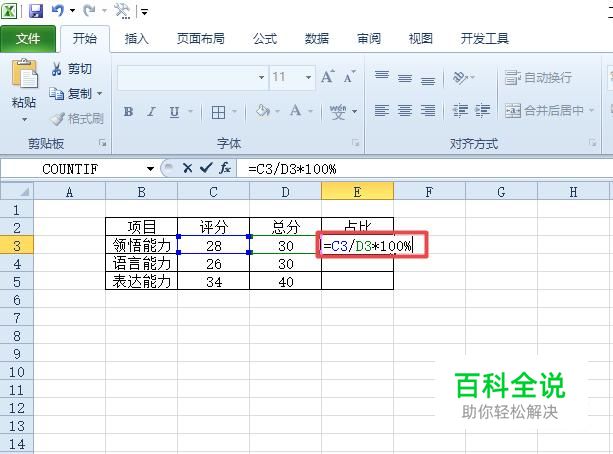
Task: Click the phonetic guide 文 icon
Action: click(338, 112)
